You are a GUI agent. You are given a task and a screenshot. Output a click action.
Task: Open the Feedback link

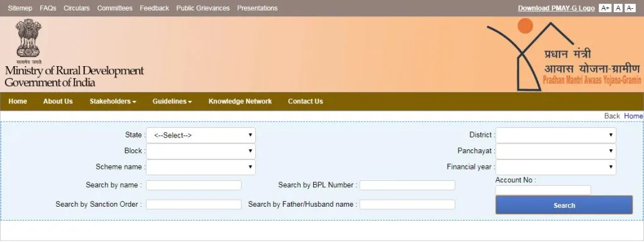click(x=155, y=8)
